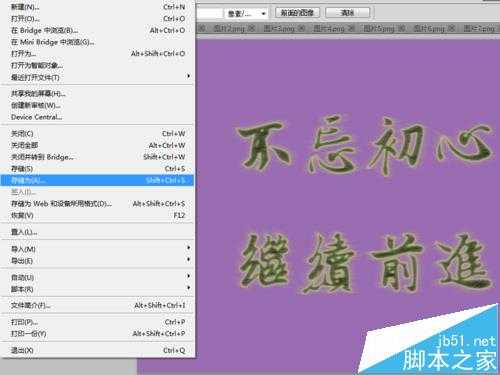Screen dimensions: 500x375
Task: Choose Revert (恢复) with F12 shortcut
Action: tap(97, 215)
